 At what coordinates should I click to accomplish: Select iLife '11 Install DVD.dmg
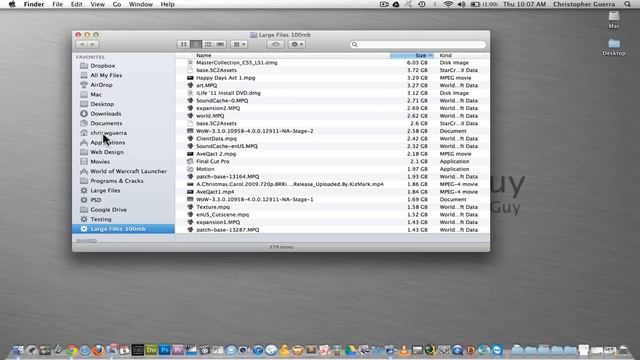(x=332, y=93)
